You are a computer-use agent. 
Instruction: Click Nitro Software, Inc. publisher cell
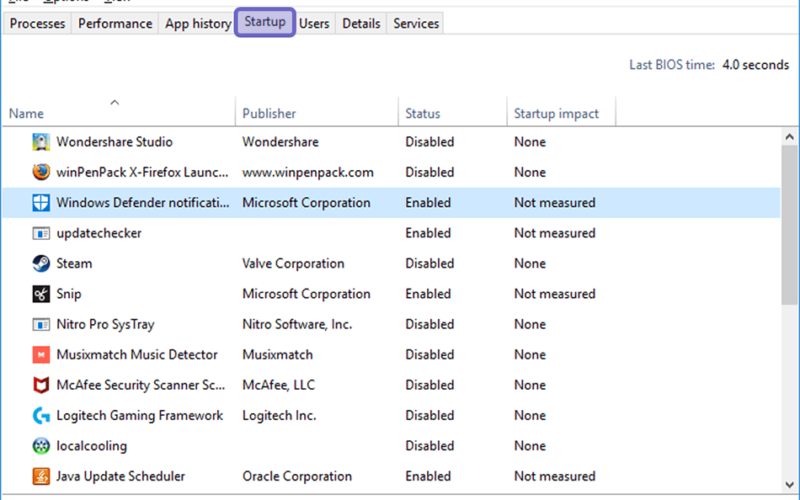[297, 324]
